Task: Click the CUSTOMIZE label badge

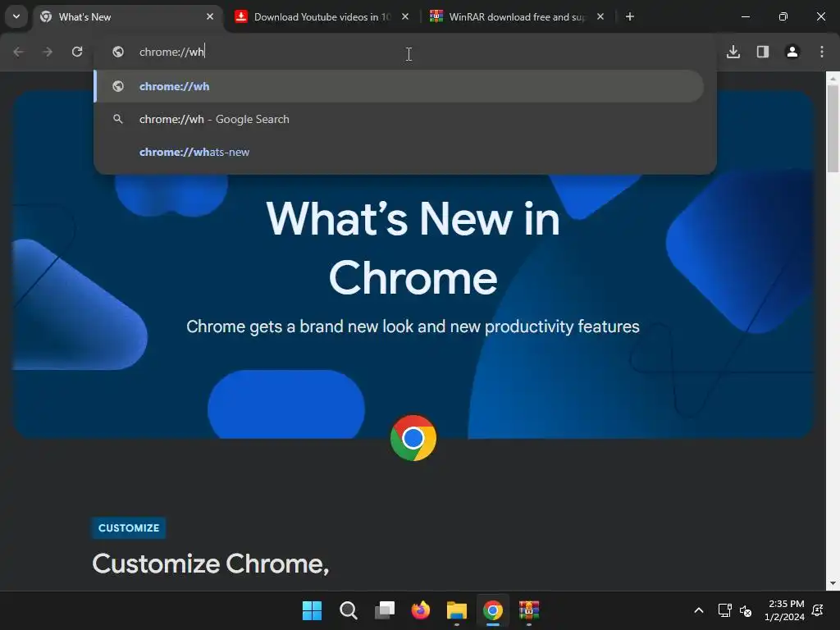Action: 129,527
